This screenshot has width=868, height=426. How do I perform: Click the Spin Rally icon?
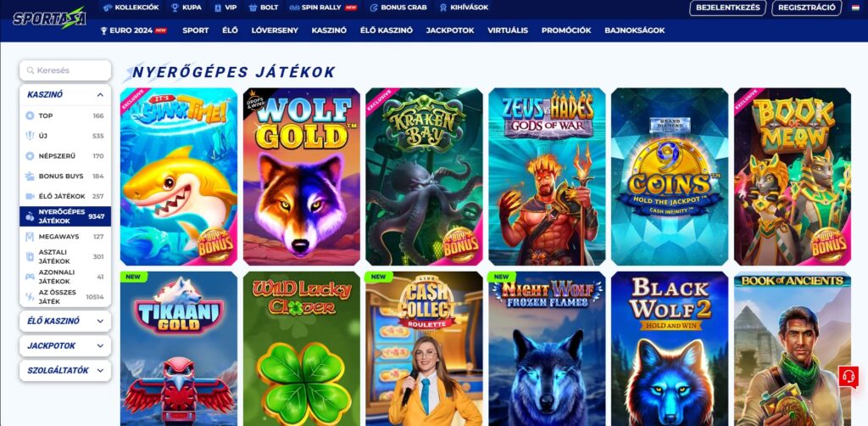point(294,8)
